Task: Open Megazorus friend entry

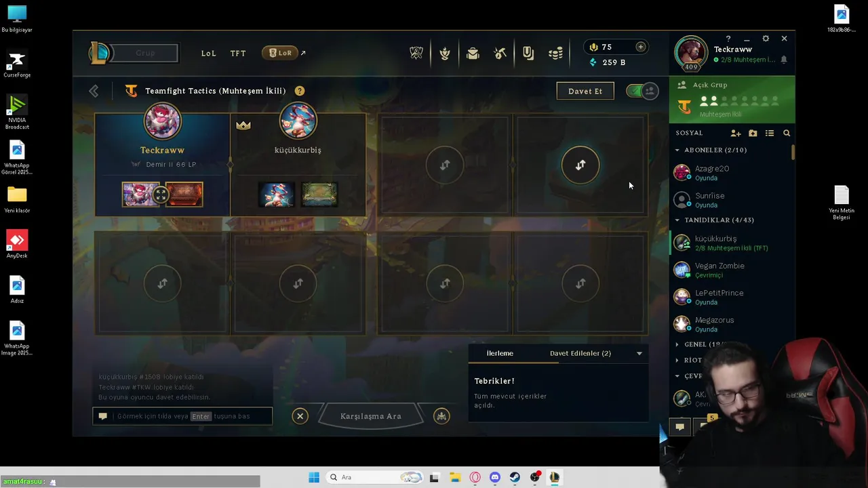Action: pyautogui.click(x=731, y=325)
